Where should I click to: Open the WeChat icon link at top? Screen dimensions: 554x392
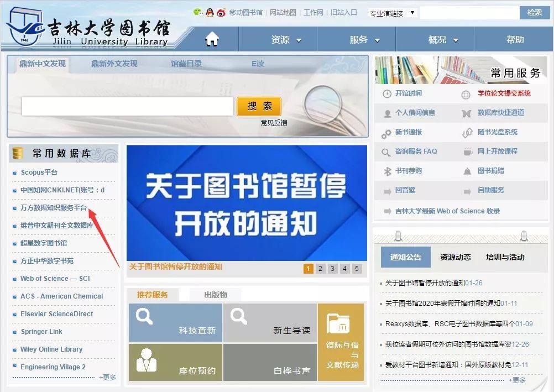(x=198, y=12)
